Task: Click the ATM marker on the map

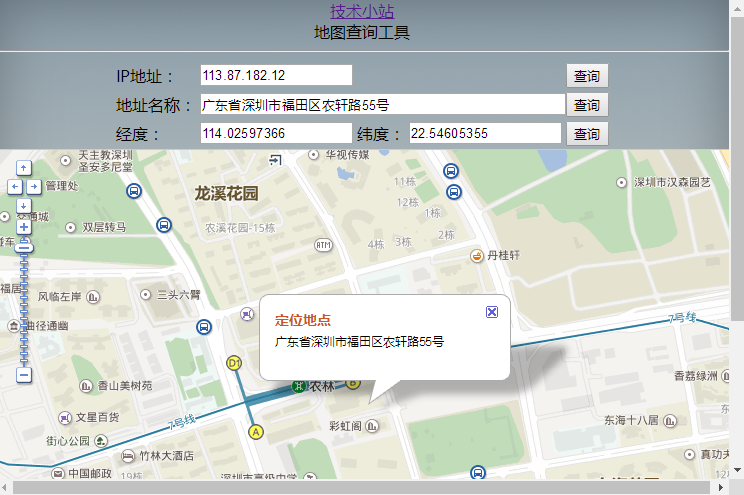Action: pyautogui.click(x=323, y=245)
